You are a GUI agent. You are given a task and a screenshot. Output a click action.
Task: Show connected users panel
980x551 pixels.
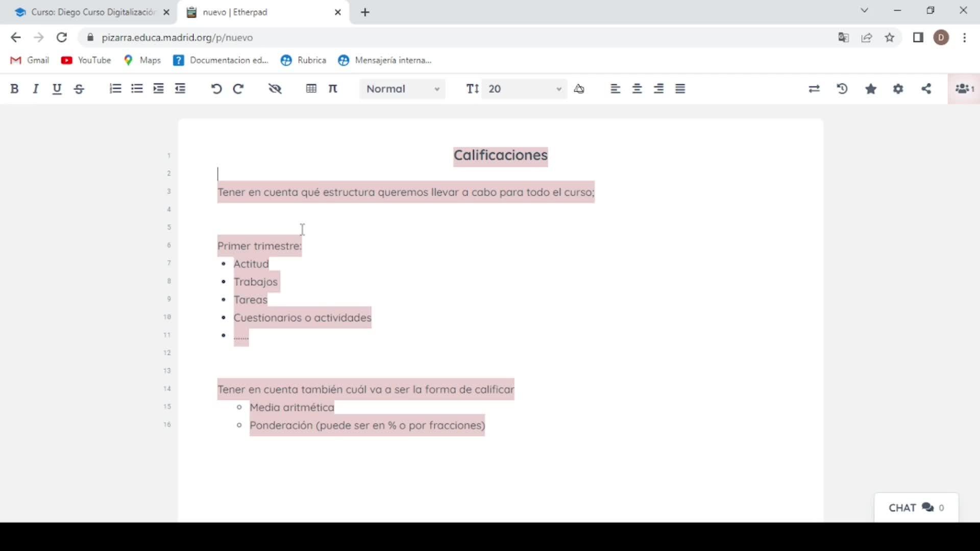[964, 89]
